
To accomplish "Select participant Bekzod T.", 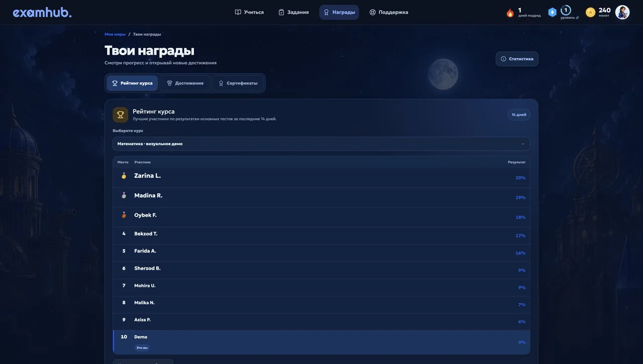I will [146, 233].
